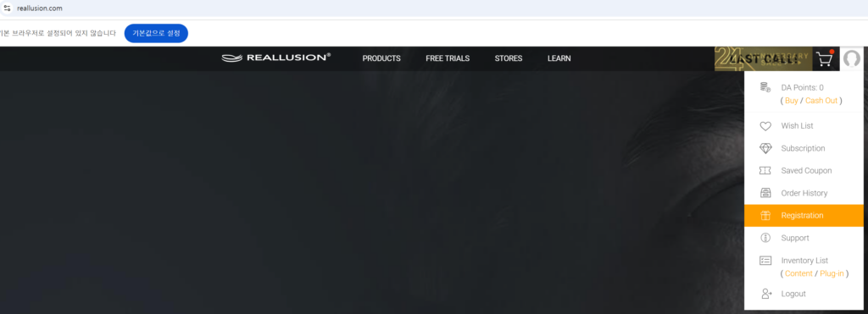Click the Cash Out link

pyautogui.click(x=821, y=101)
